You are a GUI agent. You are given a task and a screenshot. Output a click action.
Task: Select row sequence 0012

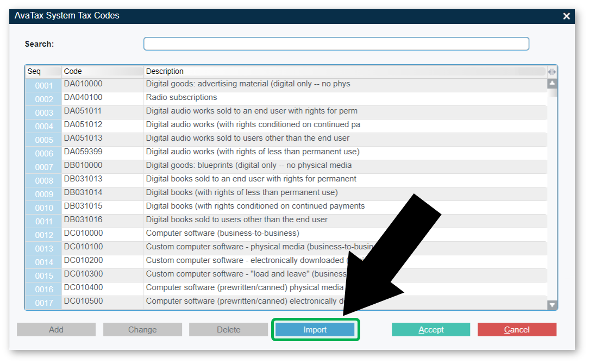(44, 235)
